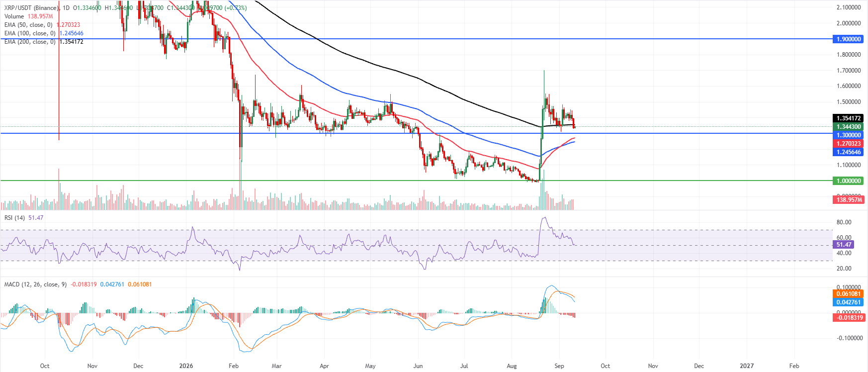The height and width of the screenshot is (372, 868).
Task: Click the 1.100000 tick on price scale
Action: click(849, 165)
